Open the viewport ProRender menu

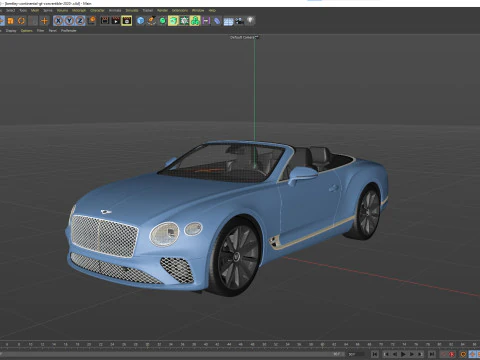click(69, 31)
